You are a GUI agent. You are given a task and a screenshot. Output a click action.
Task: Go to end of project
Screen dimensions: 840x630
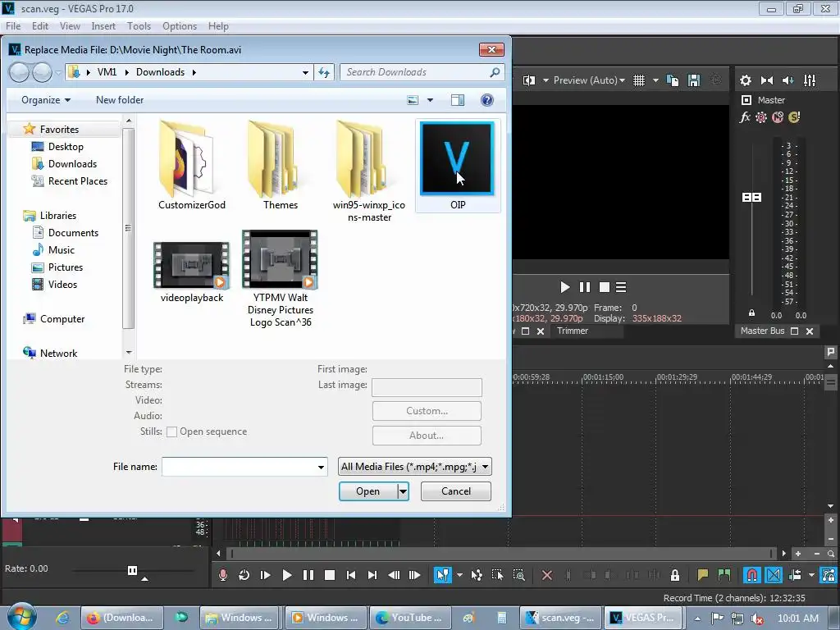pos(372,575)
